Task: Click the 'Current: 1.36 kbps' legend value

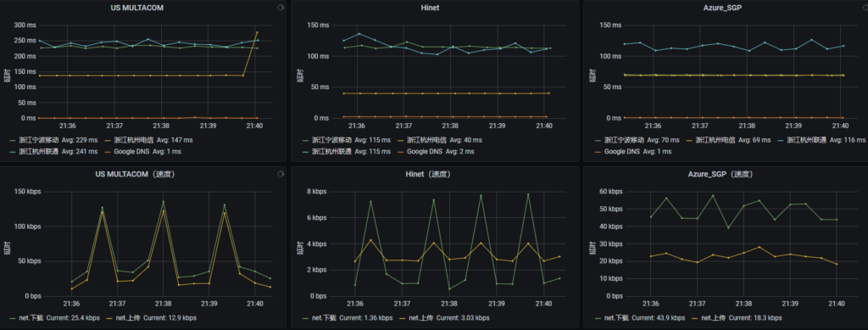Action: 365,318
